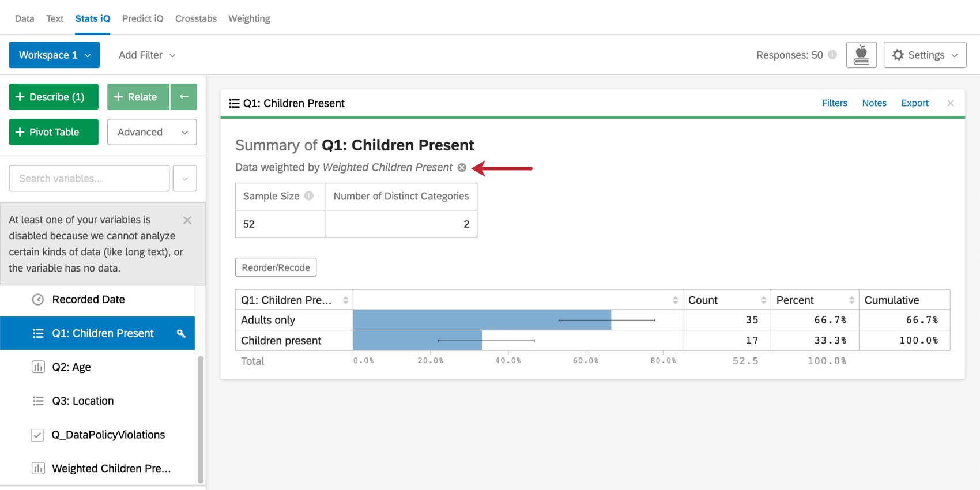Image resolution: width=980 pixels, height=490 pixels.
Task: Expand the Add Filter menu
Action: (x=147, y=55)
